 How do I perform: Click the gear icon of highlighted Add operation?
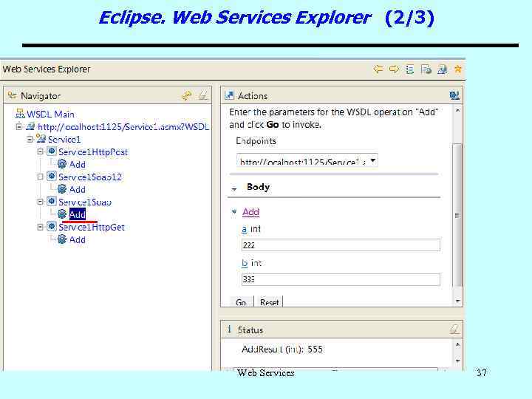62,214
